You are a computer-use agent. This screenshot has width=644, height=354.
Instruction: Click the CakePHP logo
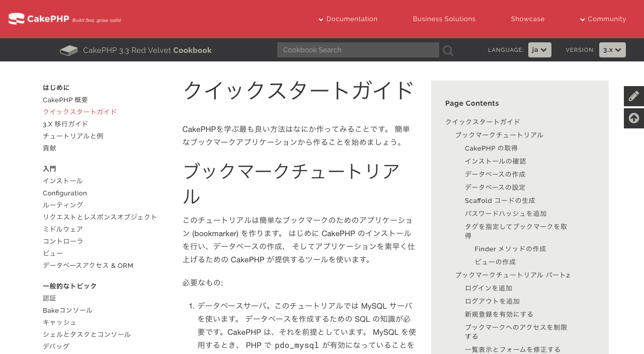65,19
